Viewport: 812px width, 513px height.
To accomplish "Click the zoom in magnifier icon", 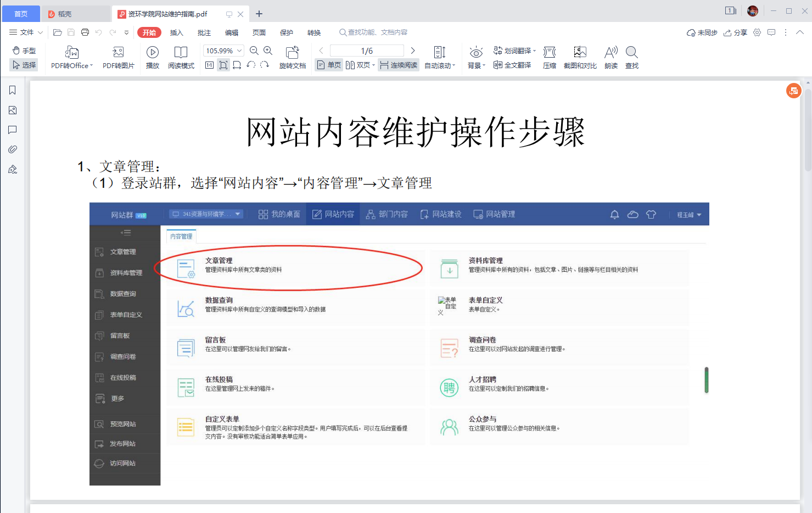I will coord(268,51).
